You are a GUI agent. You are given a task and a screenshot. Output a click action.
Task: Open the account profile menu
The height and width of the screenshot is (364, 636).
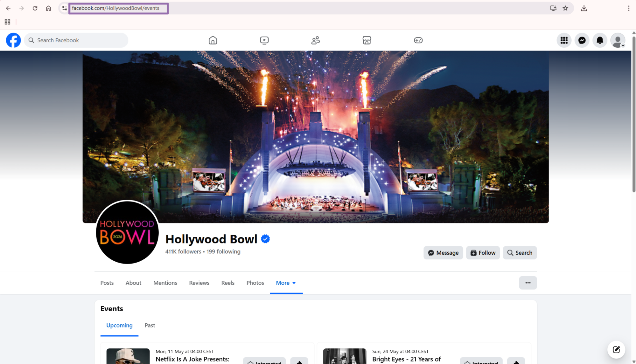click(618, 40)
